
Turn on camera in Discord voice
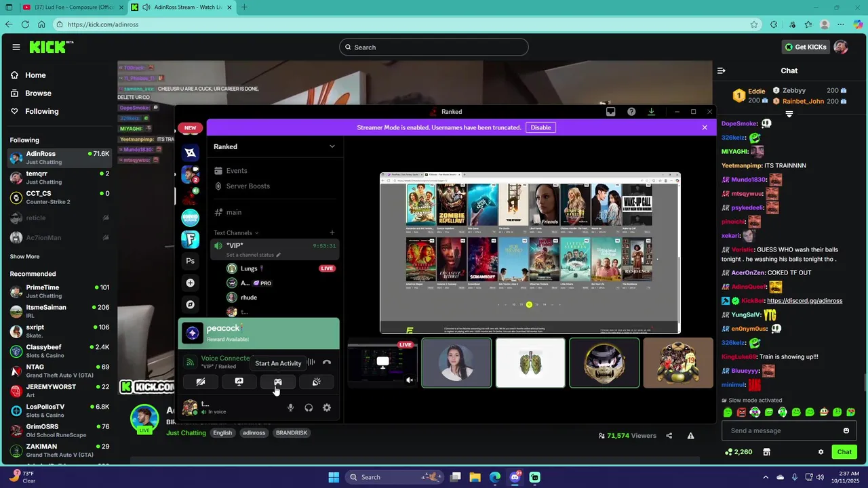[x=200, y=382]
